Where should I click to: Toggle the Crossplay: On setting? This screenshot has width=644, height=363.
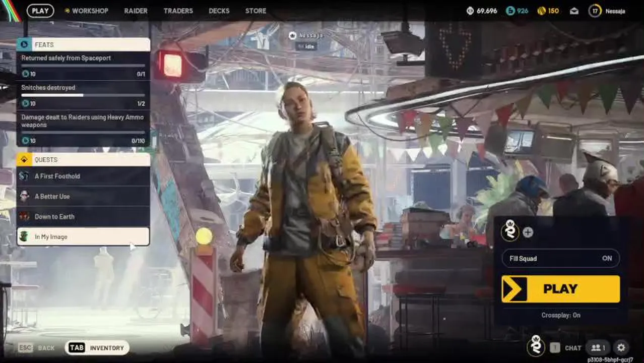click(561, 315)
